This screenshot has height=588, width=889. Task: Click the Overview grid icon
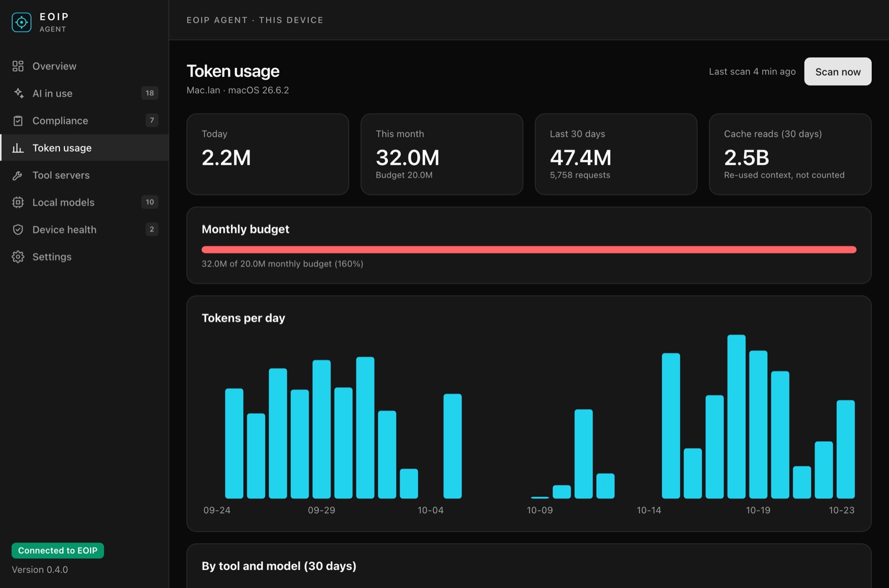click(x=18, y=66)
